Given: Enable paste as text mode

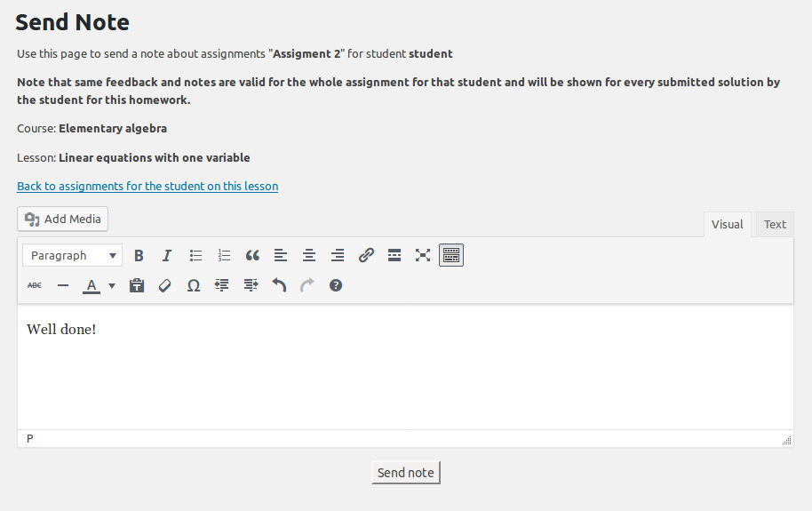Looking at the screenshot, I should [x=137, y=286].
